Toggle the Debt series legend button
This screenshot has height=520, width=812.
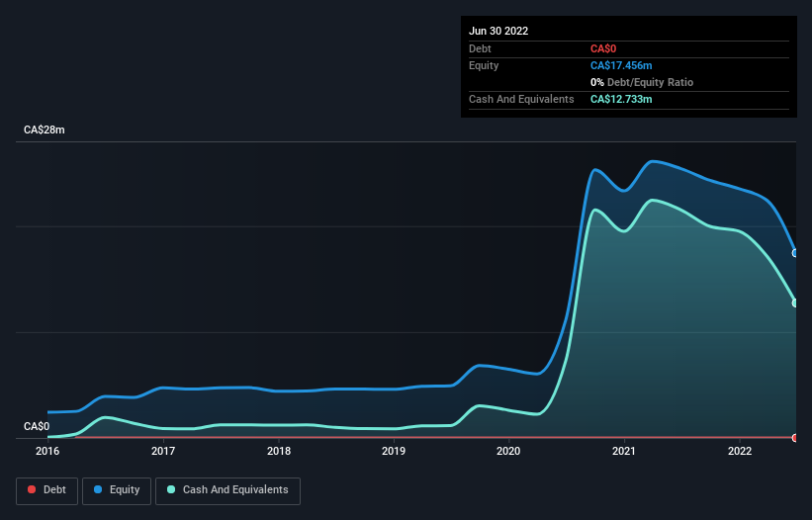47,490
